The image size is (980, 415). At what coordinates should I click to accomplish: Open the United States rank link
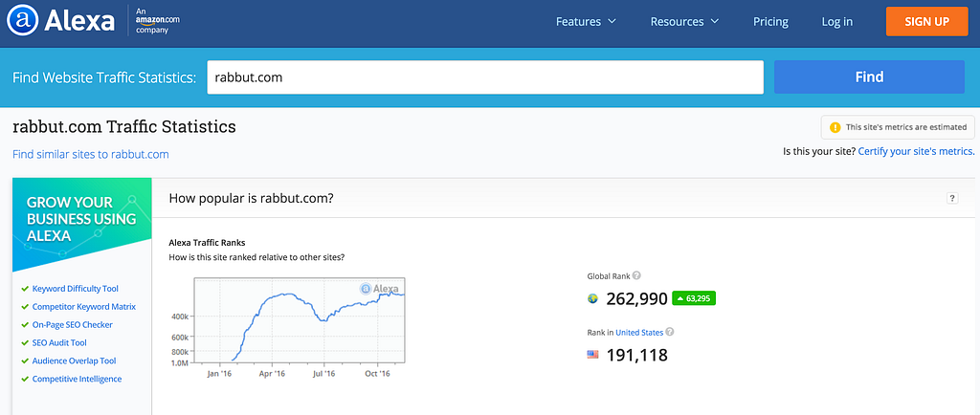[x=639, y=333]
